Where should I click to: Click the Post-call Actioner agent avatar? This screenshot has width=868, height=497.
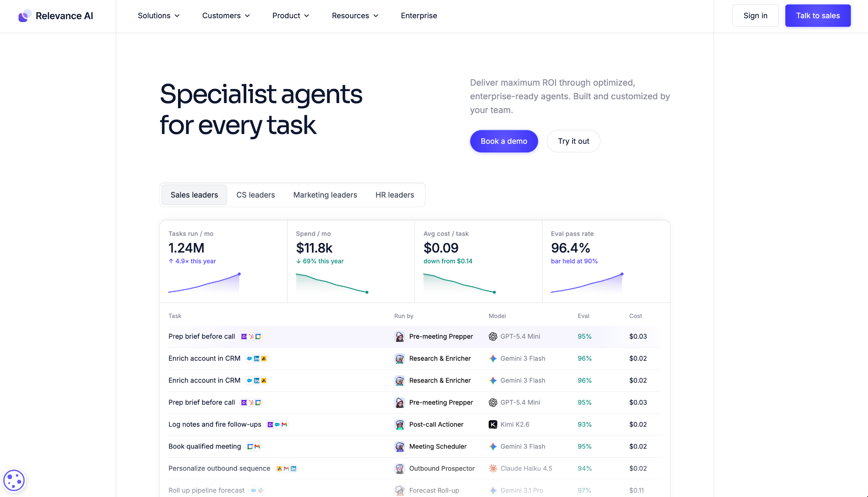click(400, 424)
